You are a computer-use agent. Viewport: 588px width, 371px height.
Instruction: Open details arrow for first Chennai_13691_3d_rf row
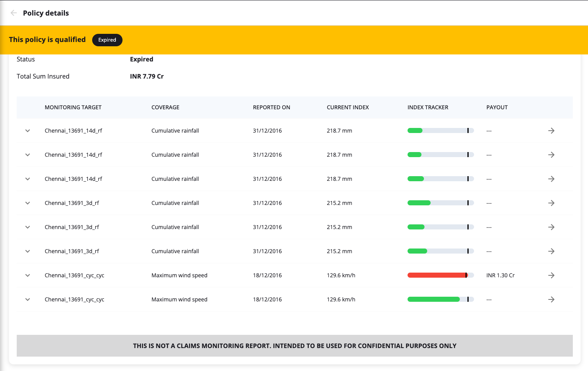(551, 203)
